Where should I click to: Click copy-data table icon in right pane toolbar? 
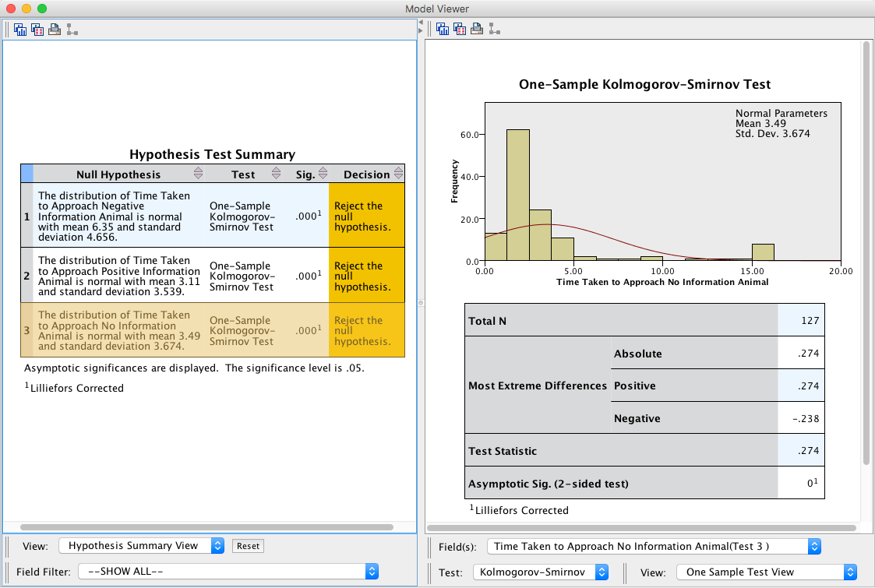tap(460, 30)
